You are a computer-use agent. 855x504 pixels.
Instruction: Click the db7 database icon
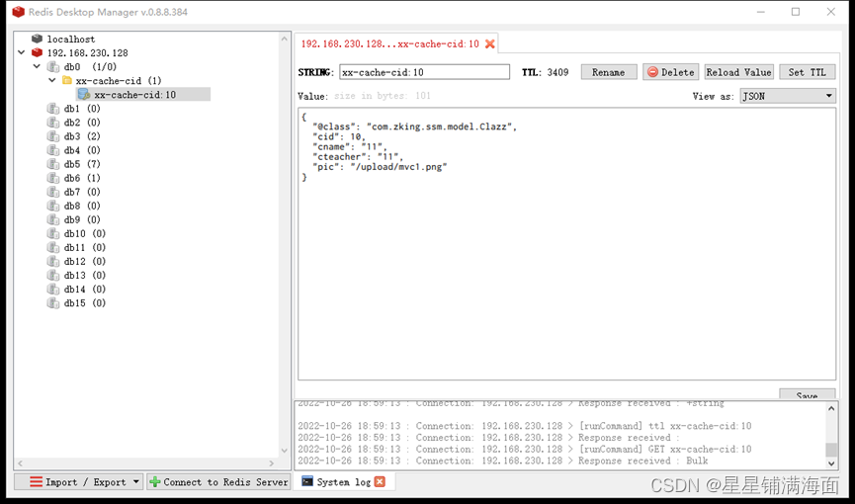53,192
